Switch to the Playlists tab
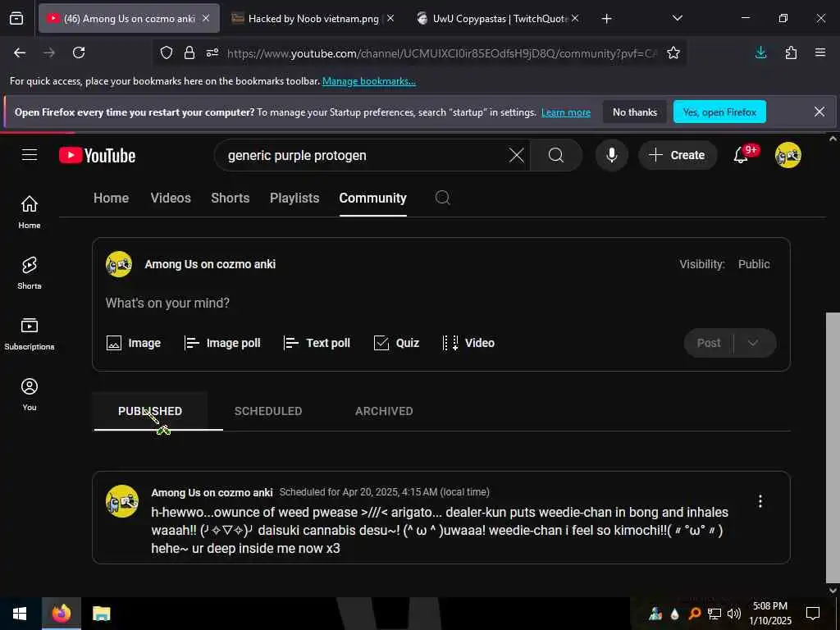 click(x=294, y=198)
